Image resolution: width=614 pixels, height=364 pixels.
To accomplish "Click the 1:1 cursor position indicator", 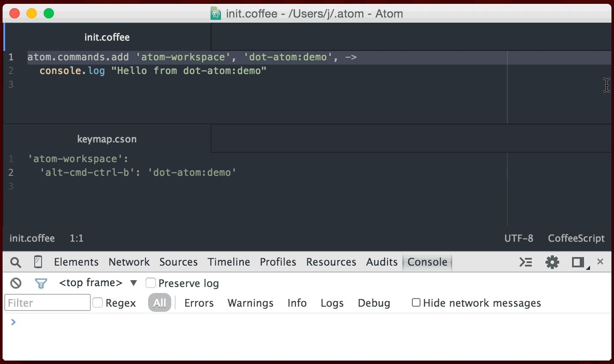I will click(77, 238).
